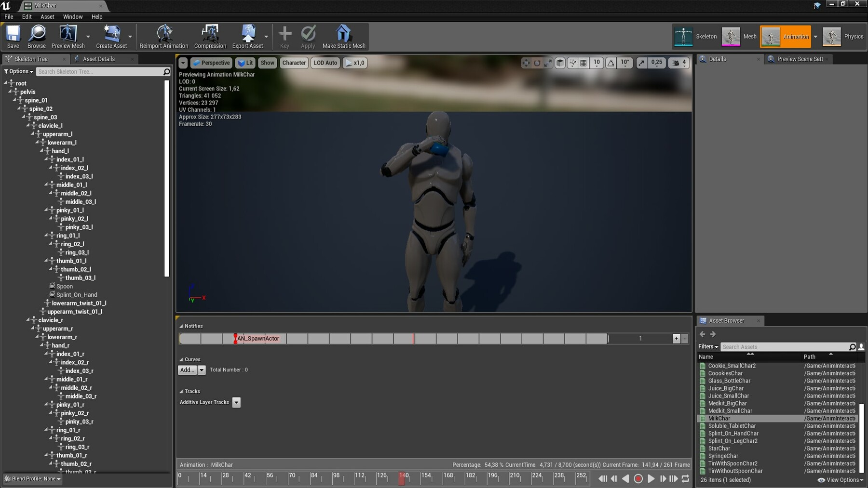Toggle the grid snapping button
The width and height of the screenshot is (868, 488).
point(583,63)
